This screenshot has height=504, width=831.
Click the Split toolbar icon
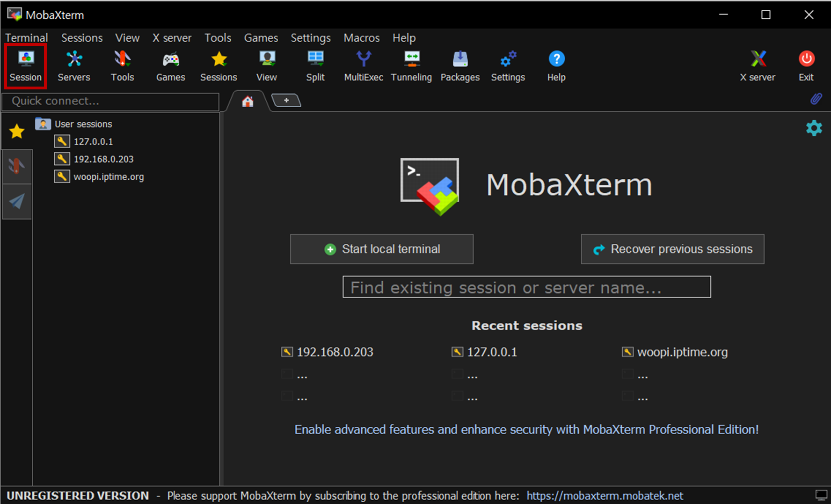[315, 66]
